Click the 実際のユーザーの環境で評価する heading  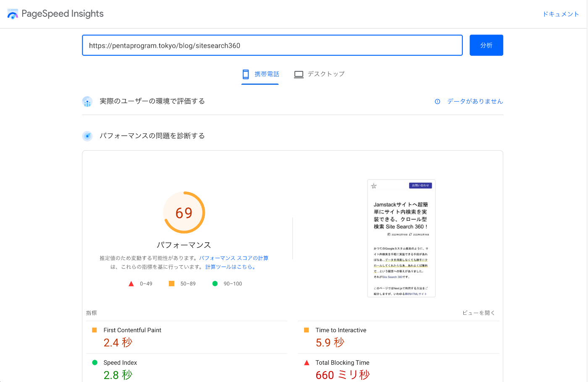point(152,102)
